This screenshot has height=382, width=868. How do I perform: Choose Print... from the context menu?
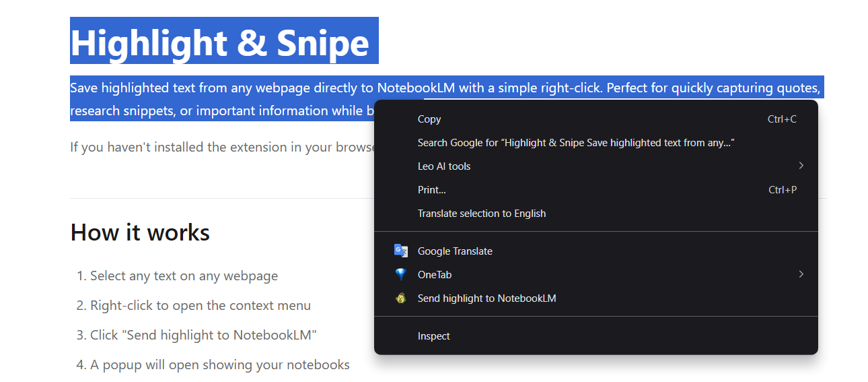click(596, 190)
